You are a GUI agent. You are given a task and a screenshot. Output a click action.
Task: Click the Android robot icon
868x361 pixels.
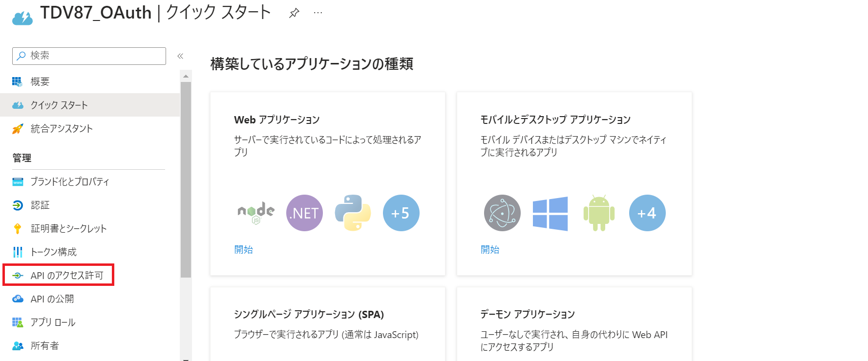599,213
